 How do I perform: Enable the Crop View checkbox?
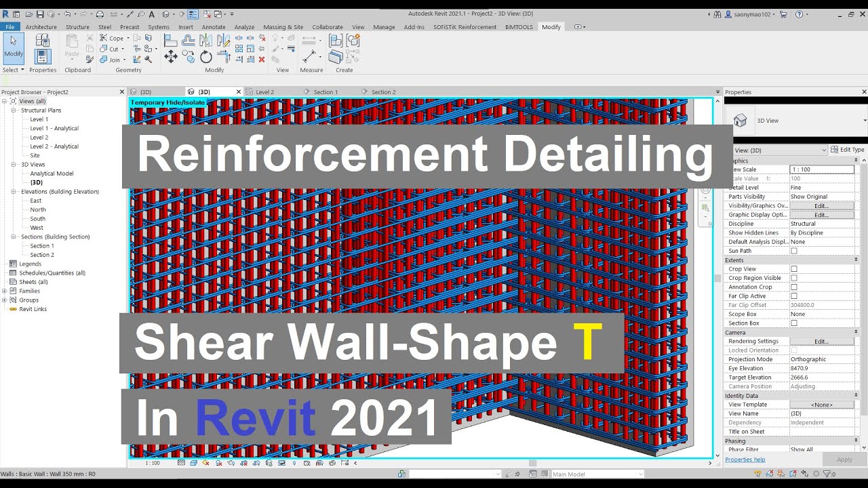[794, 269]
